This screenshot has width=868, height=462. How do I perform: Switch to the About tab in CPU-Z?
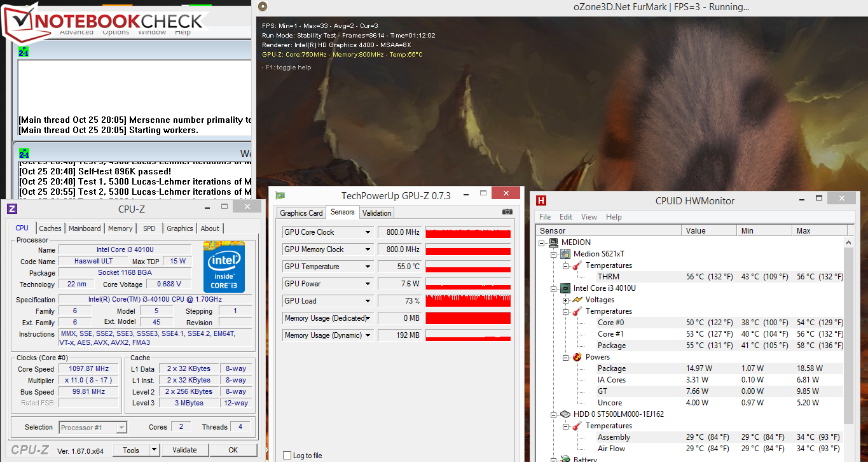click(x=210, y=228)
